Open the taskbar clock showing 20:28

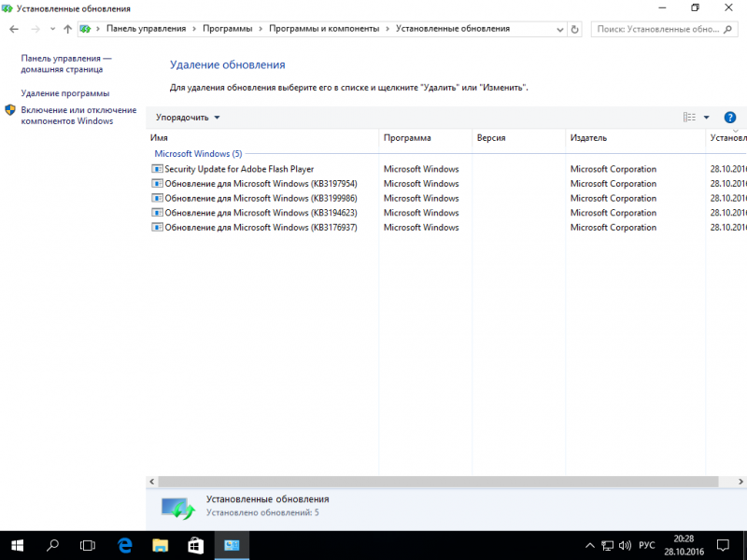(684, 545)
